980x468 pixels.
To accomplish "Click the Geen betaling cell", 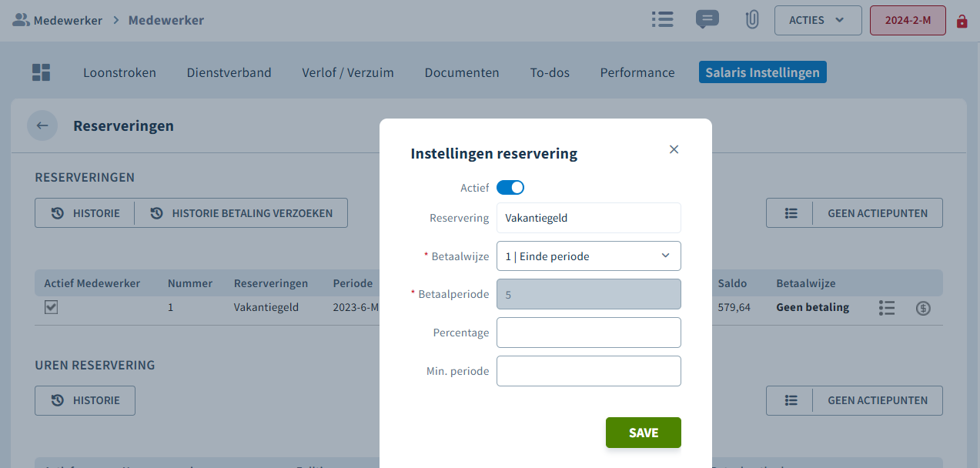I will point(812,307).
